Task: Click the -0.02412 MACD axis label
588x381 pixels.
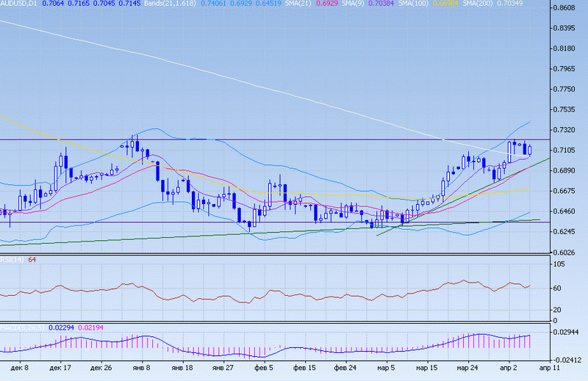Action: [x=569, y=360]
